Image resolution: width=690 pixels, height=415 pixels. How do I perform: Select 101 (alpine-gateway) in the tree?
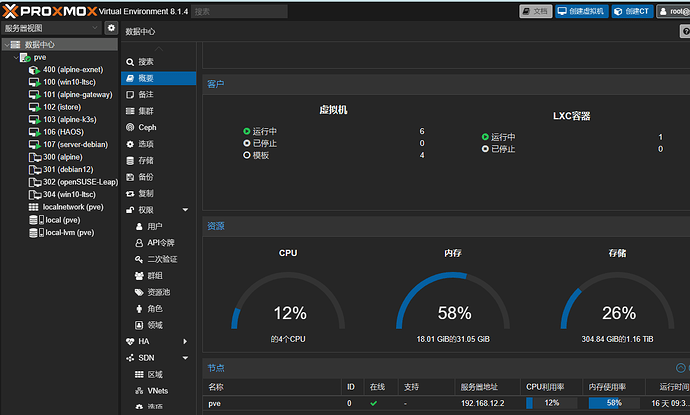click(x=77, y=95)
